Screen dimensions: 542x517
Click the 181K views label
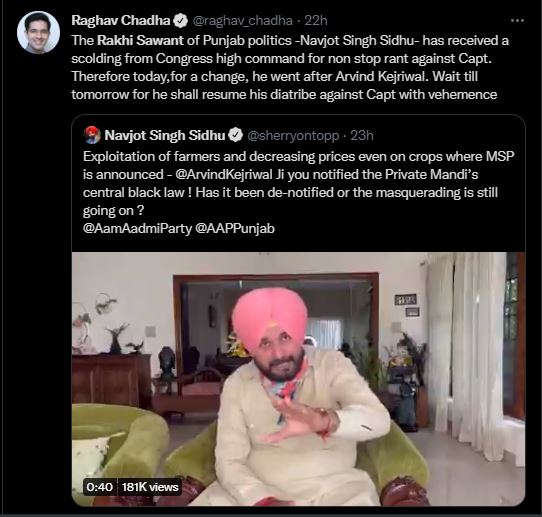coord(150,487)
